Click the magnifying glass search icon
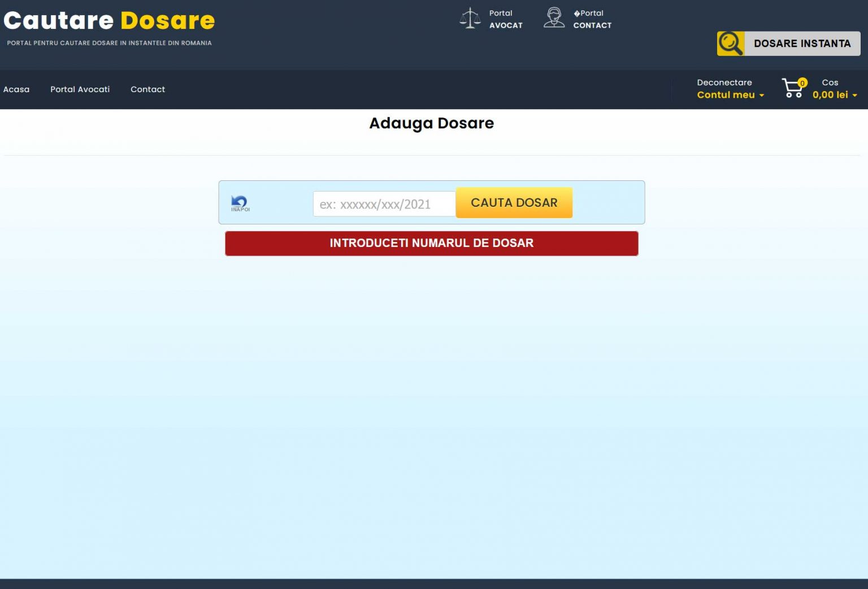 tap(731, 44)
